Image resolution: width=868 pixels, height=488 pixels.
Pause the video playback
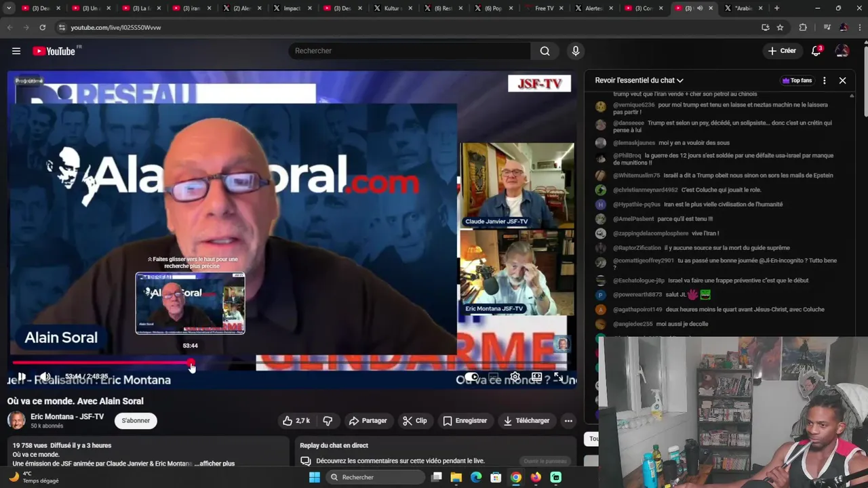[x=22, y=377]
